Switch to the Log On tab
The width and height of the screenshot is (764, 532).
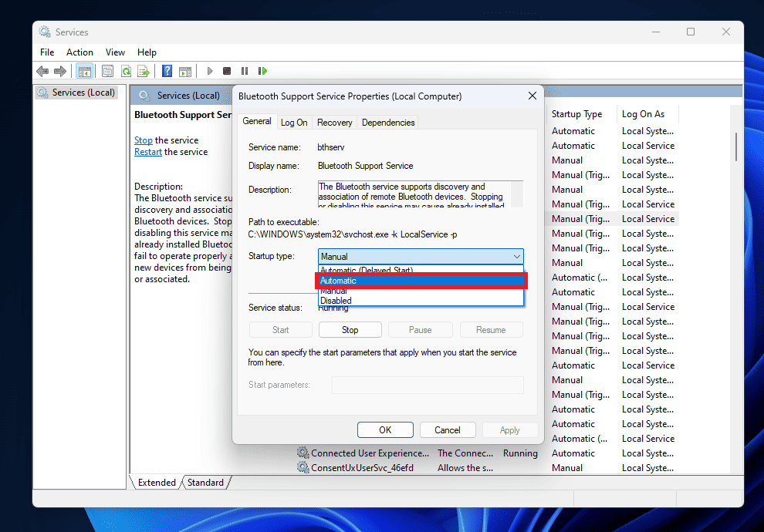click(x=294, y=123)
